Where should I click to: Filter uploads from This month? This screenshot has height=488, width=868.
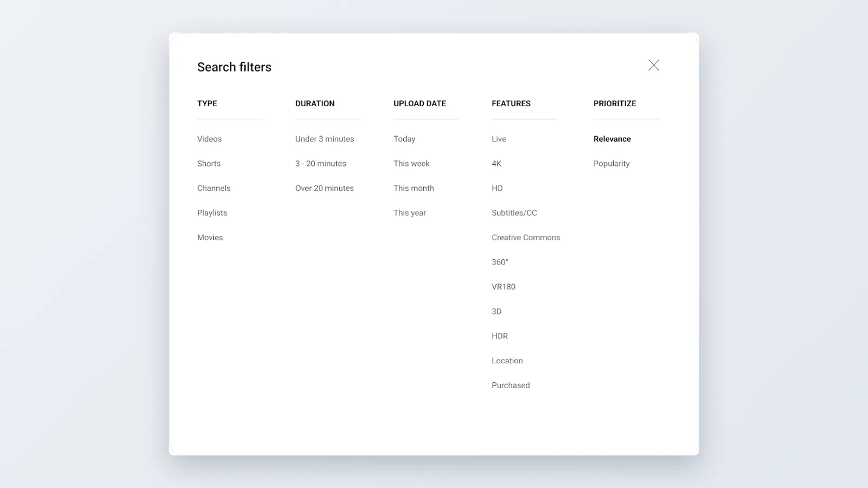click(x=413, y=188)
